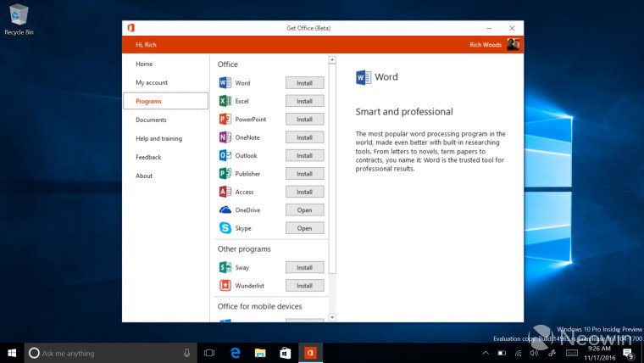Open the Windows Store taskbar icon

click(286, 353)
